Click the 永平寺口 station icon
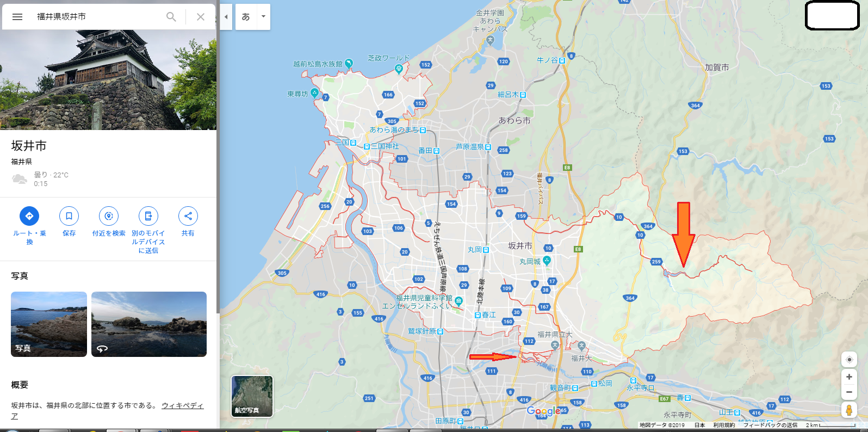 click(633, 380)
